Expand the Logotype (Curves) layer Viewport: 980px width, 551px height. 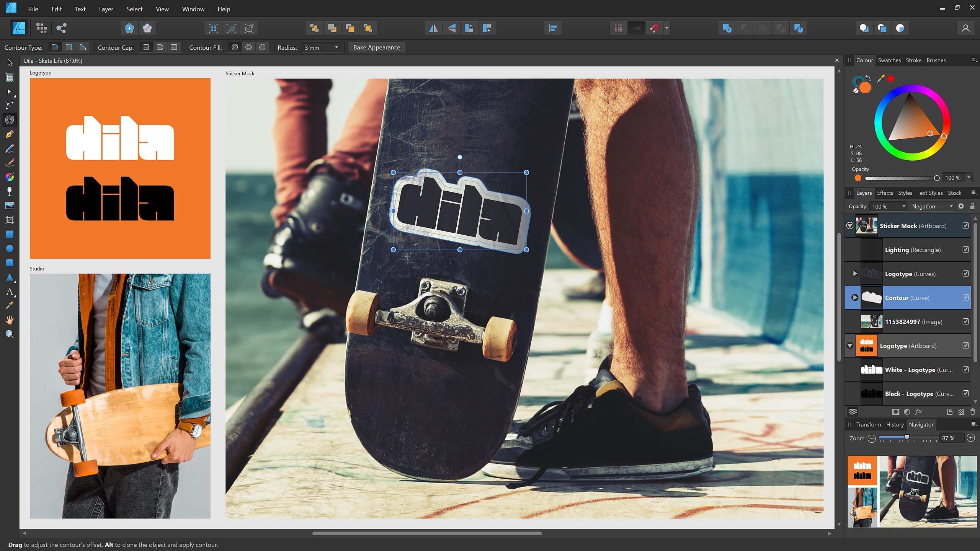[x=855, y=274]
